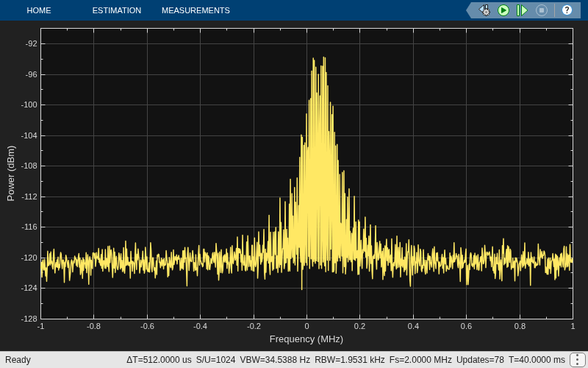Click the Updates=78 counter in status bar
The image size is (588, 368).
coord(480,360)
